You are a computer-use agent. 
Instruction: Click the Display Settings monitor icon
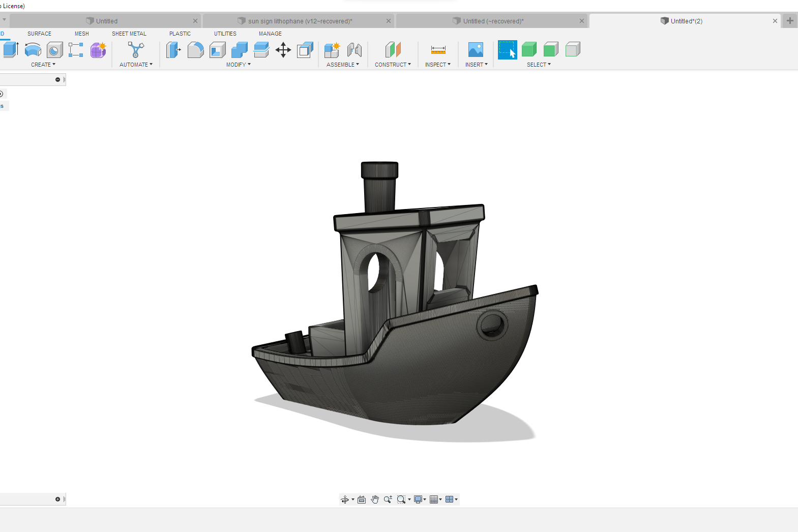418,499
